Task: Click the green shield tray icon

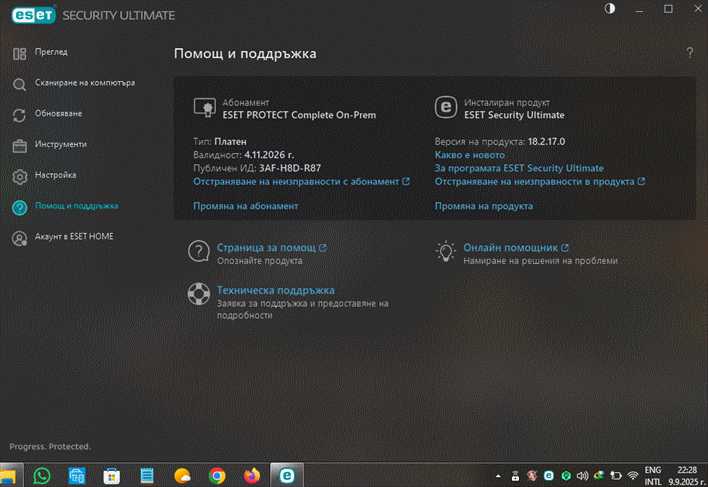Action: click(x=566, y=476)
